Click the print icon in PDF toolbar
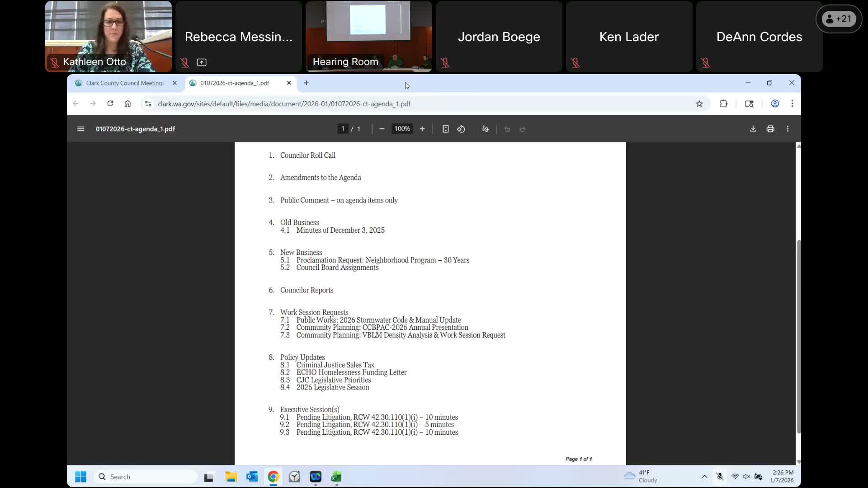 tap(770, 129)
